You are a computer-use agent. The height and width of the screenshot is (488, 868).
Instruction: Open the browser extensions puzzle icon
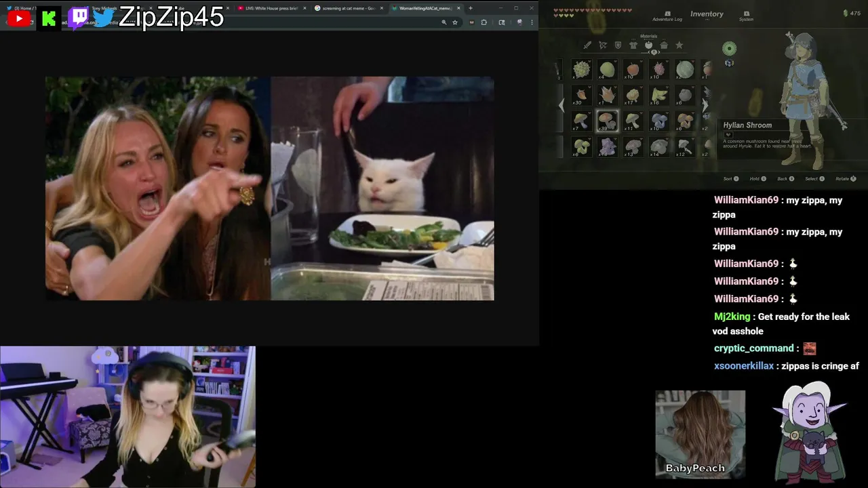point(484,22)
